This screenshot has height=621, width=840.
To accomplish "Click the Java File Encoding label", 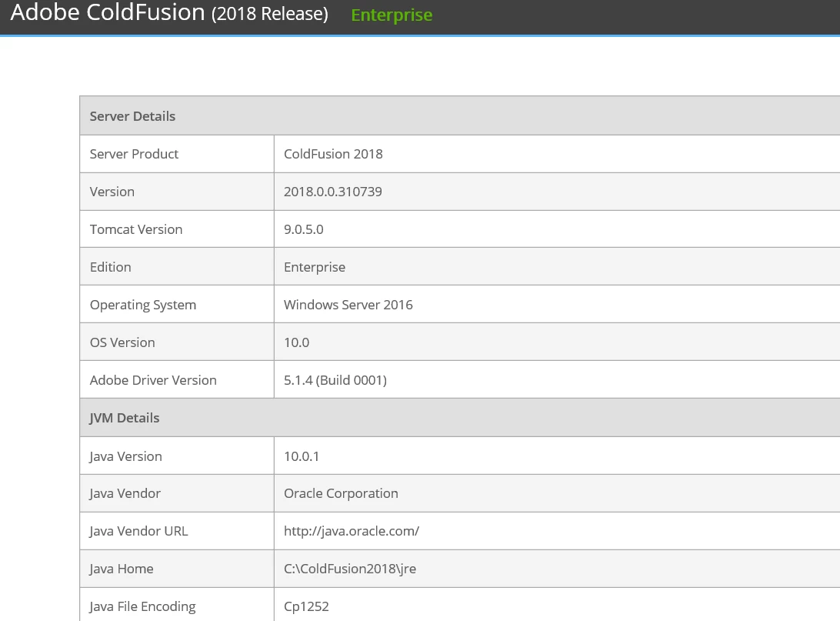I will 142,606.
